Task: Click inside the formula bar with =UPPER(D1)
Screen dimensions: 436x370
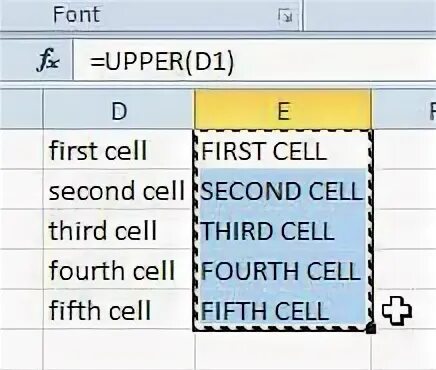Action: click(x=255, y=61)
